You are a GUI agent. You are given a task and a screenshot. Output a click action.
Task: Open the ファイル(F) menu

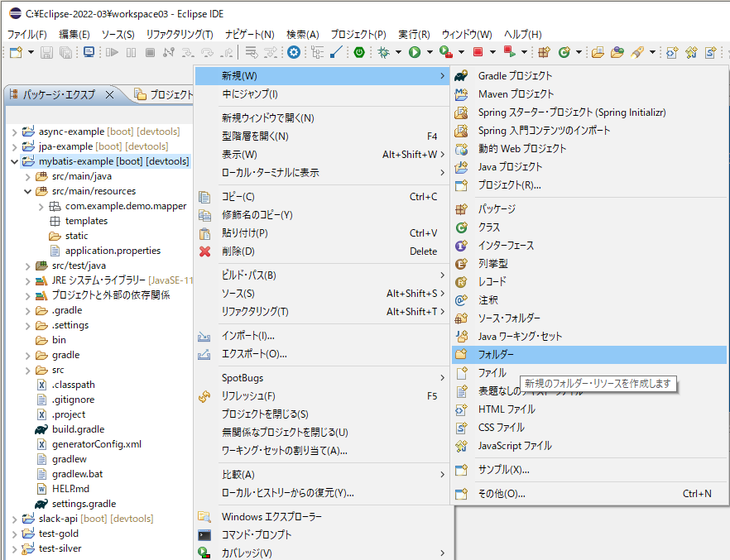(x=27, y=34)
